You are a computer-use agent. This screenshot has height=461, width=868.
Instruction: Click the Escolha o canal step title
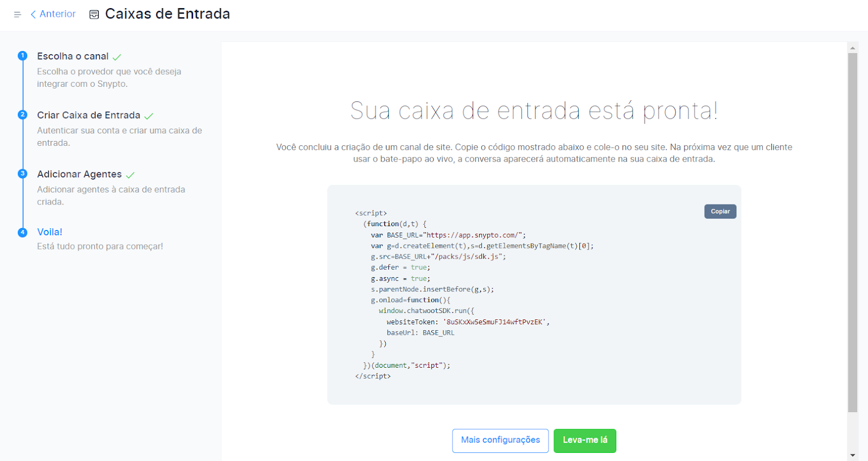(73, 56)
